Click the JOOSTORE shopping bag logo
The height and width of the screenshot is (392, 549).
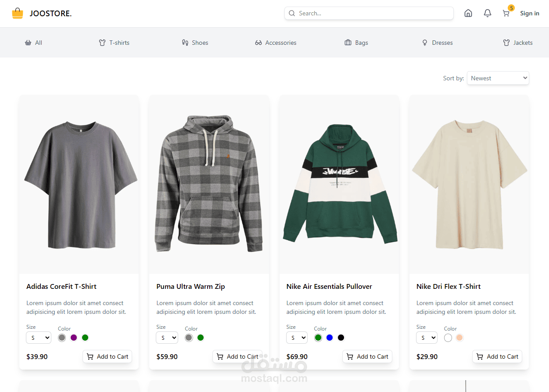(x=18, y=13)
